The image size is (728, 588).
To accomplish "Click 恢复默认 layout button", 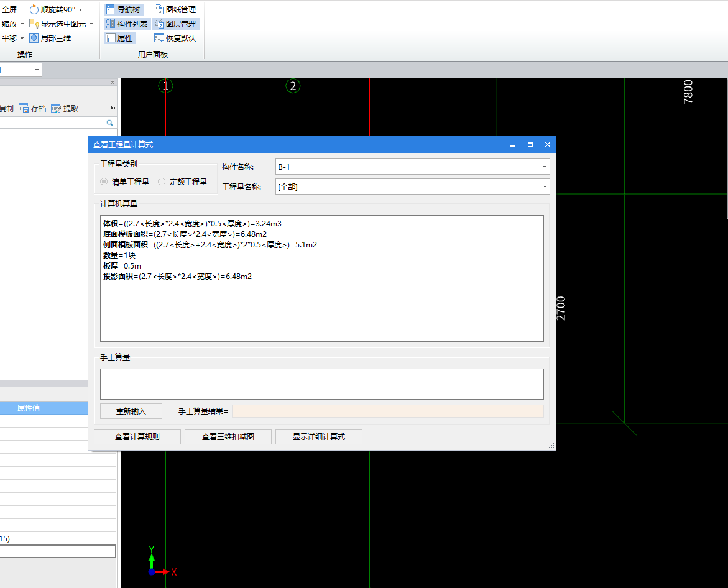I will pos(175,38).
